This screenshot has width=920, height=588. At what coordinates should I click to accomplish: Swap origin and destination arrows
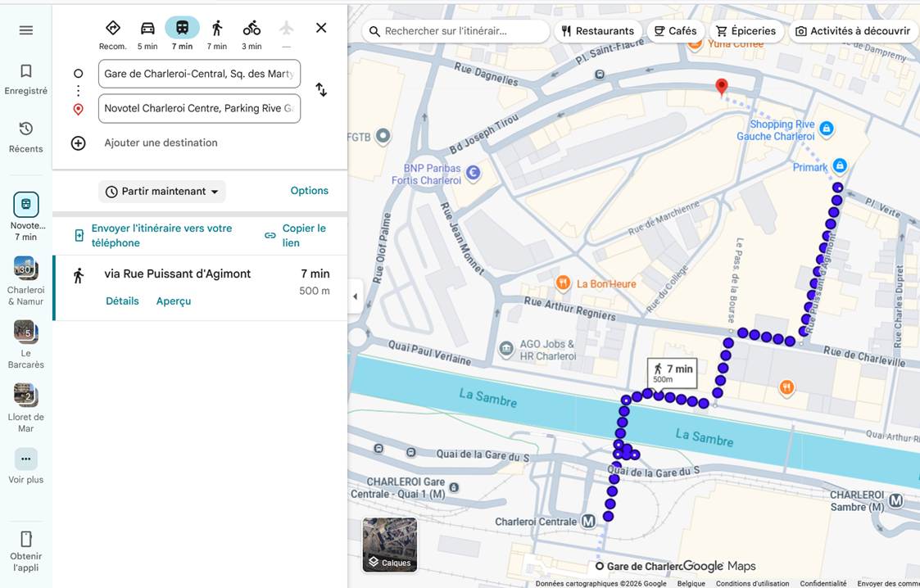(321, 90)
